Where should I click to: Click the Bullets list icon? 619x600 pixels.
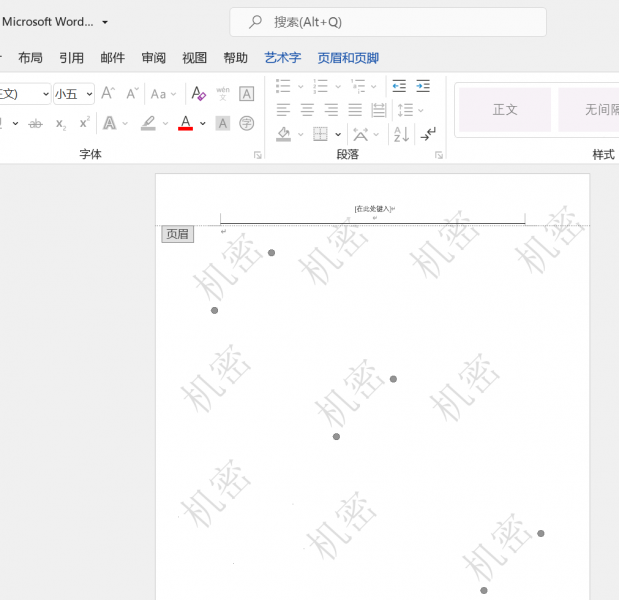pyautogui.click(x=283, y=86)
